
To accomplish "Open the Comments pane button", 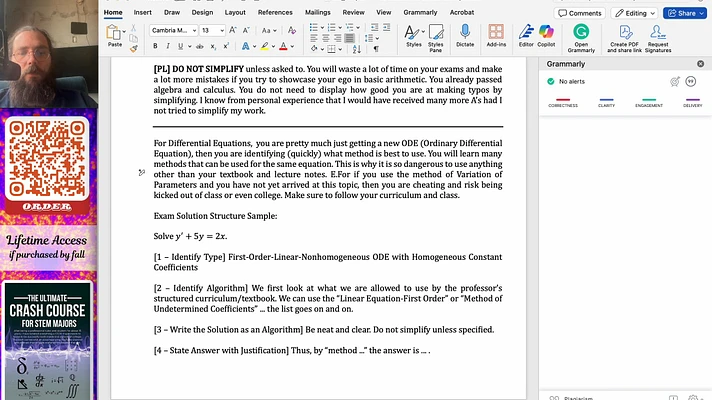I will [x=579, y=13].
